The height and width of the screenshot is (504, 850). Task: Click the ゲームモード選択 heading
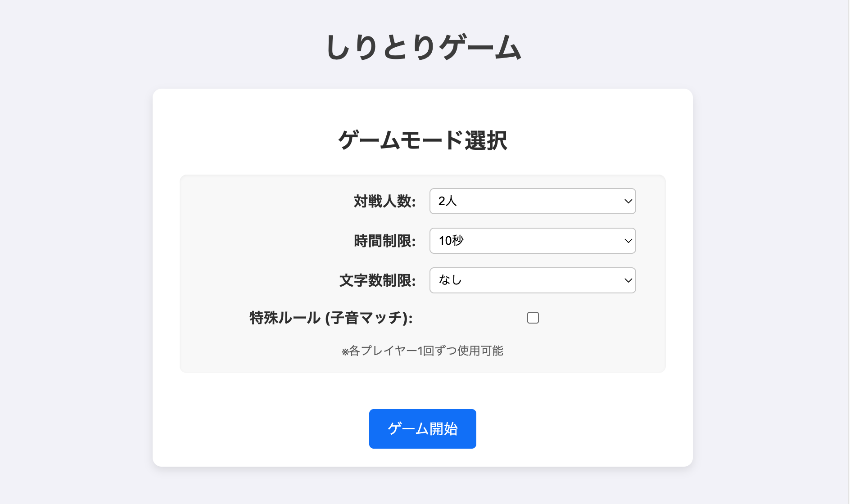pyautogui.click(x=423, y=140)
